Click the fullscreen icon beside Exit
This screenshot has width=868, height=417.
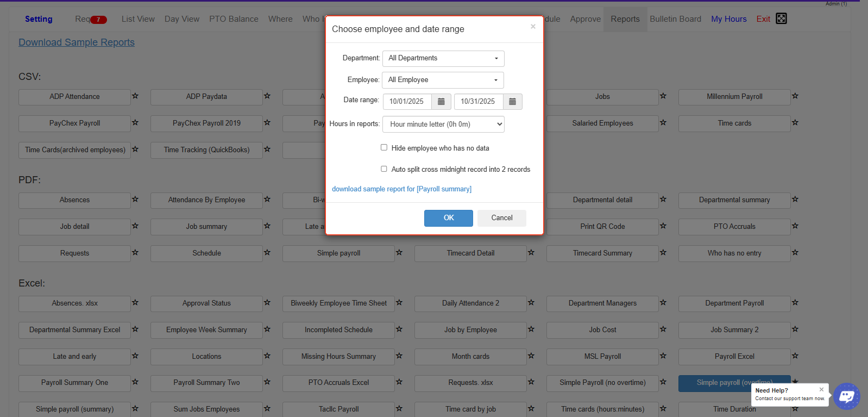tap(781, 18)
